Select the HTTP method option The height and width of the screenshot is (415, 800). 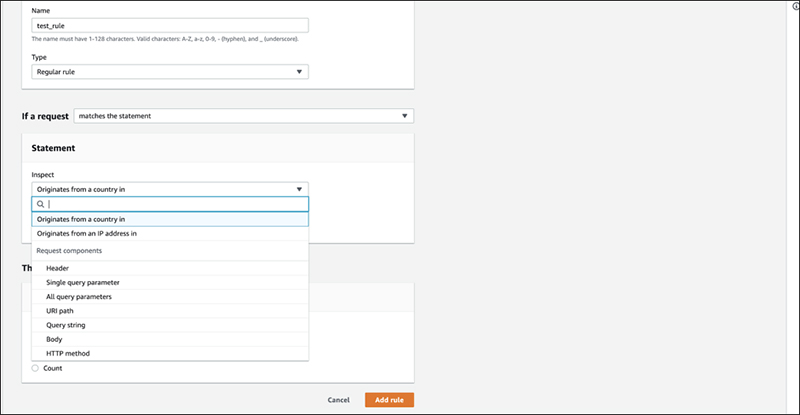coord(170,353)
